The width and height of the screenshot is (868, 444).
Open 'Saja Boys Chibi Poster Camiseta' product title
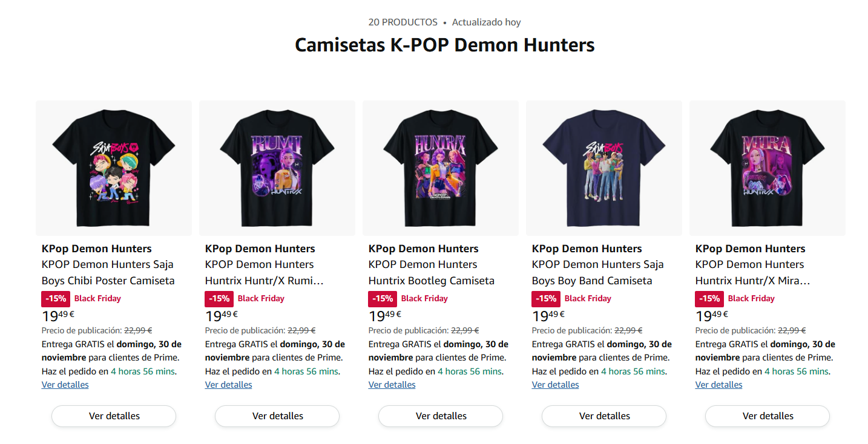pyautogui.click(x=108, y=273)
